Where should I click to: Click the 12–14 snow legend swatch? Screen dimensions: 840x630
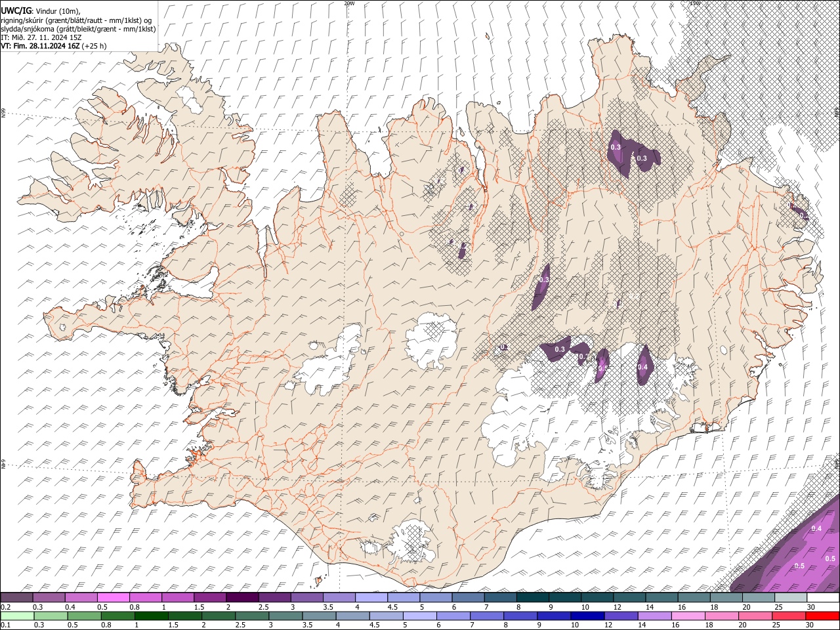629,597
